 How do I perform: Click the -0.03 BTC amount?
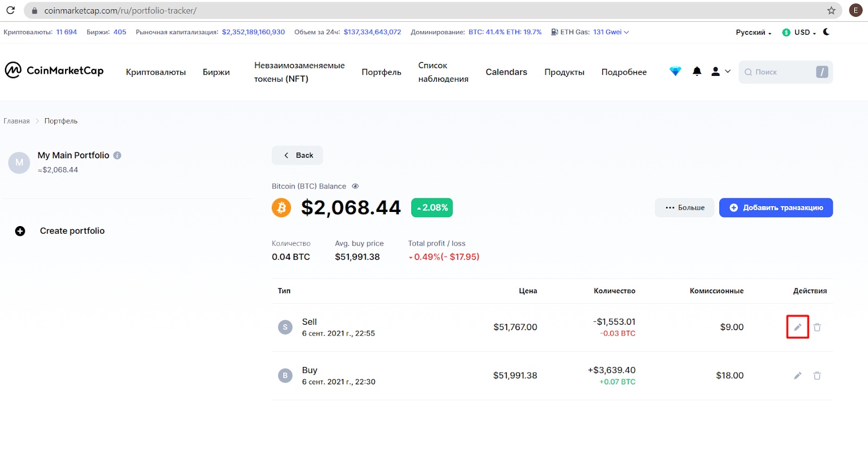[618, 333]
